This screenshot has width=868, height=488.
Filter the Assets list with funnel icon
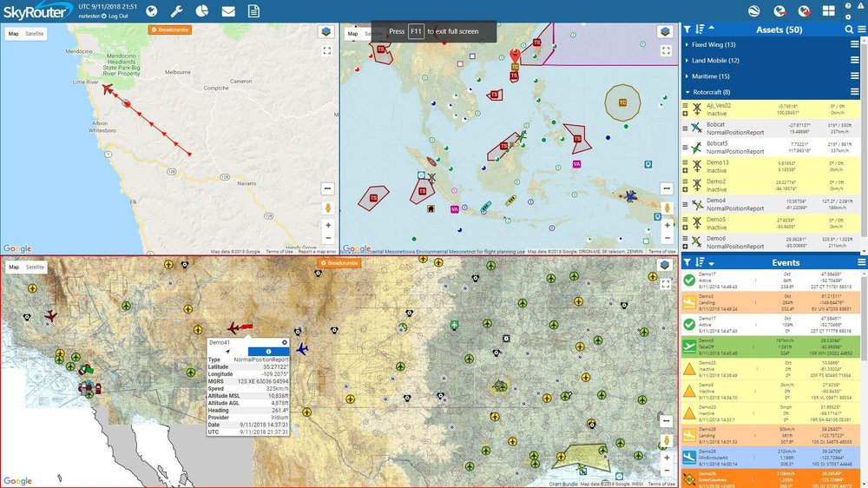tap(687, 30)
